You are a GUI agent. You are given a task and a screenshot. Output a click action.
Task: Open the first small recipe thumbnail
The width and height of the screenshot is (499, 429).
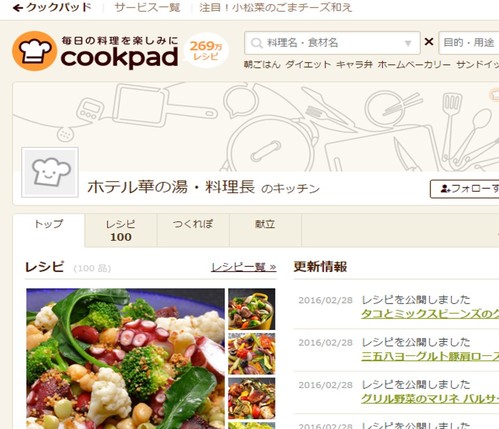coord(252,309)
